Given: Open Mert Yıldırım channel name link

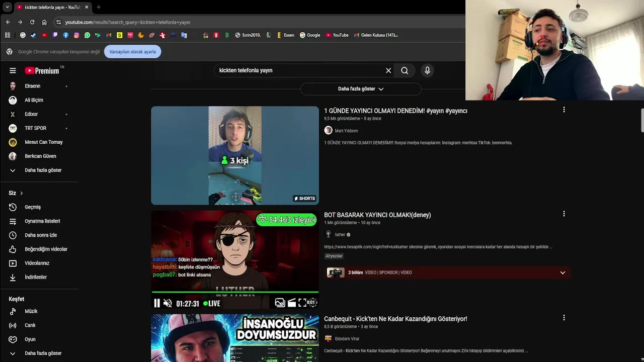Looking at the screenshot, I should point(346,131).
